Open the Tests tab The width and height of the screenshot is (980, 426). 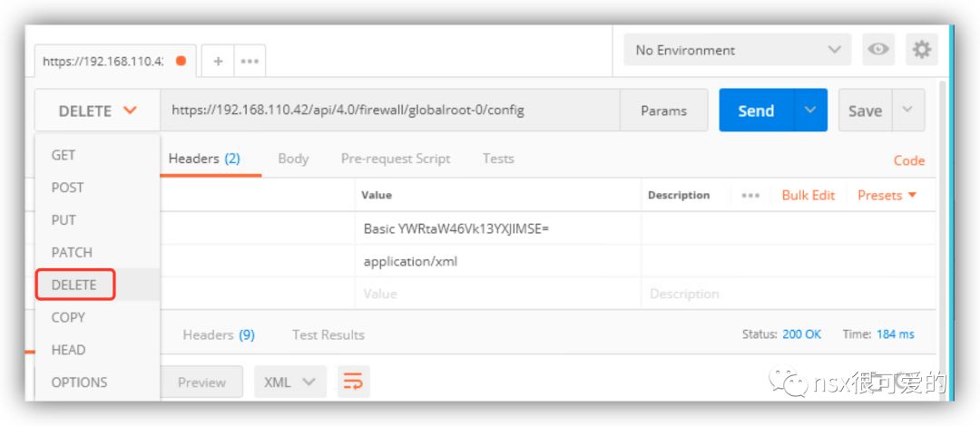(498, 159)
